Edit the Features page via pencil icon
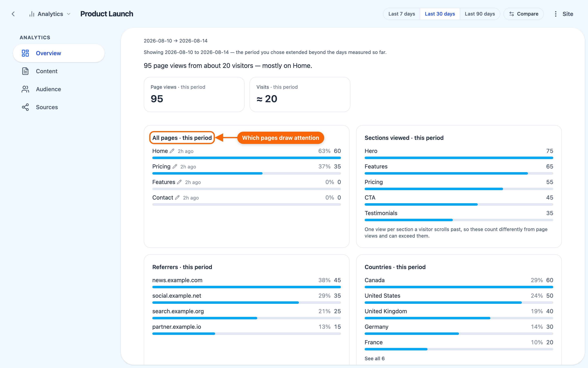This screenshot has width=588, height=368. (179, 182)
